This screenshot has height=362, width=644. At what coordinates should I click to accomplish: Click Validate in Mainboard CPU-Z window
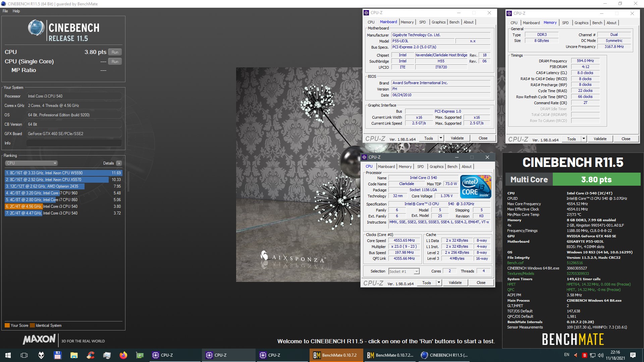point(457,138)
